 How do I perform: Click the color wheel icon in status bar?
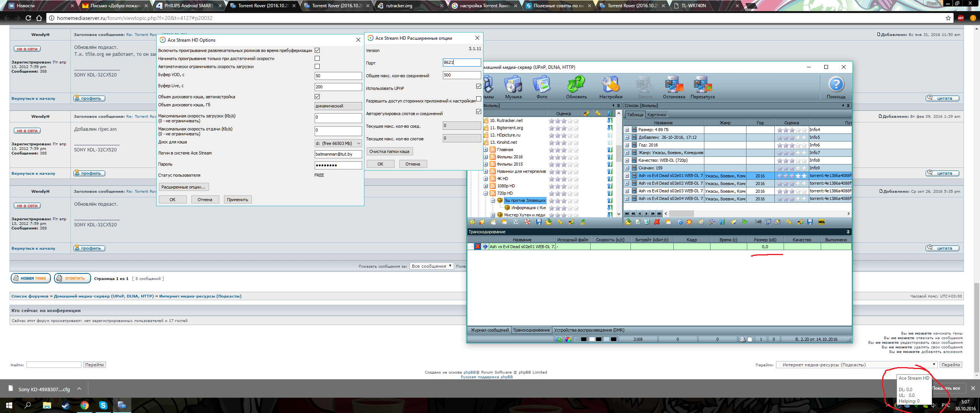click(x=568, y=339)
